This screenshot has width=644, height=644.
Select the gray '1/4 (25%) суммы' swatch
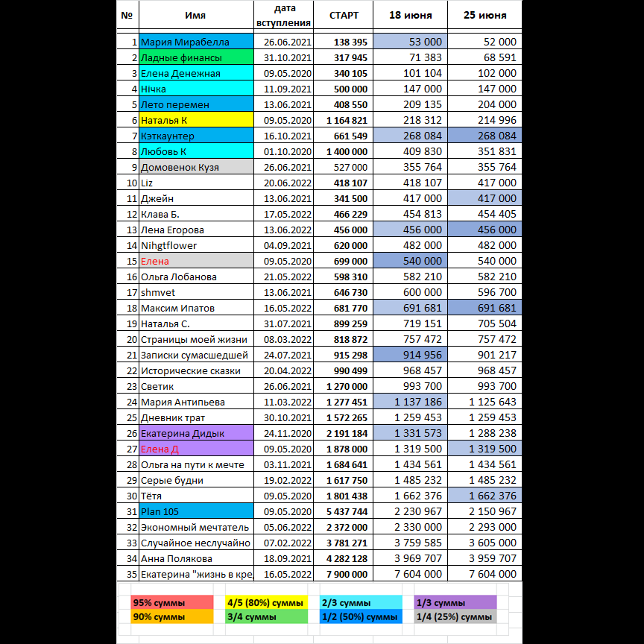pyautogui.click(x=455, y=616)
